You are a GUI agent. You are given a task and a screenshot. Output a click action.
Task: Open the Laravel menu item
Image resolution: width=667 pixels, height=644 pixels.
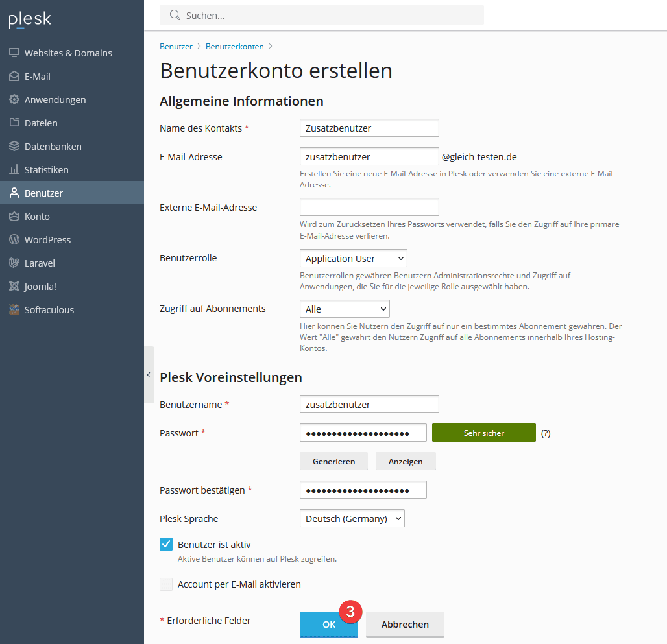[40, 263]
